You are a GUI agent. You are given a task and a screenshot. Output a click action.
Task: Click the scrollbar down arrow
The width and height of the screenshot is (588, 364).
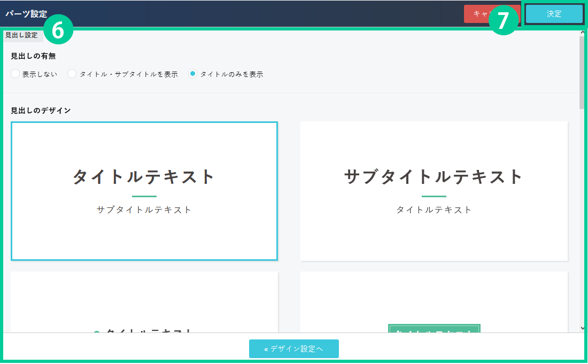point(582,328)
